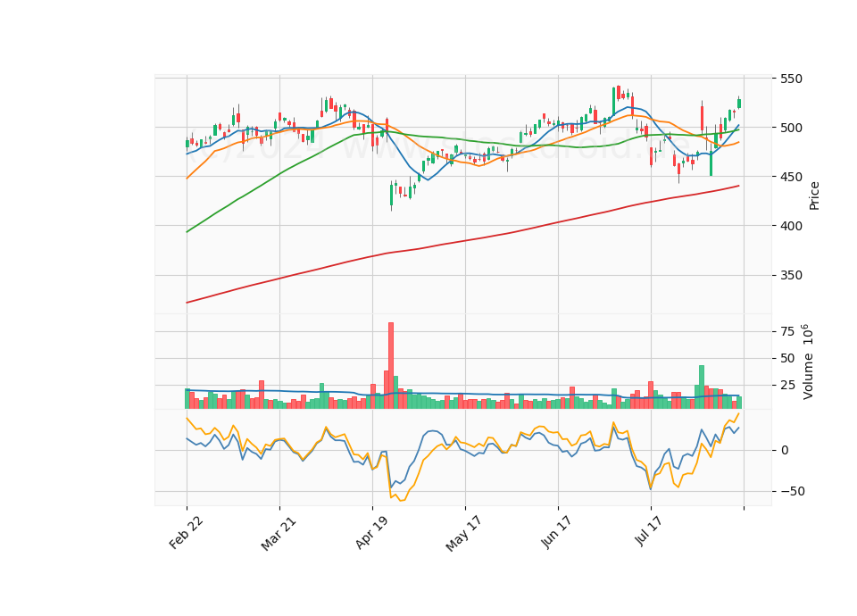
Task: Click the 450 price axis value
Action: [792, 177]
